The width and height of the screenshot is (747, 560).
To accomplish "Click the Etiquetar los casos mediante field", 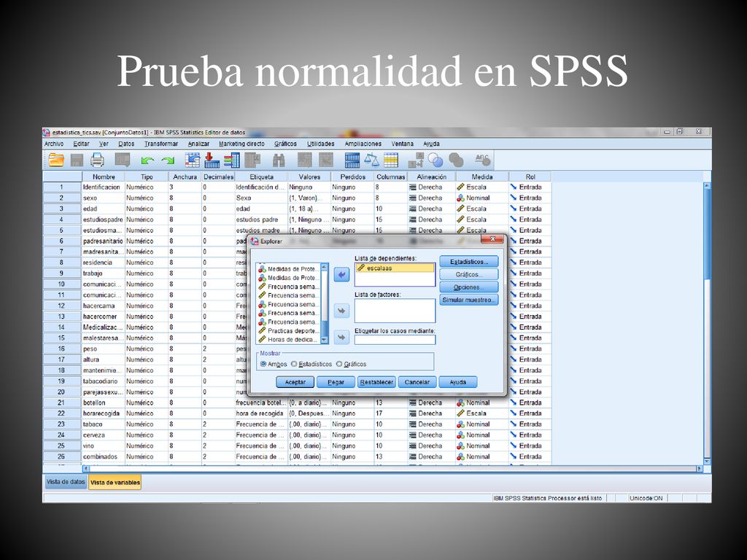I will [395, 340].
